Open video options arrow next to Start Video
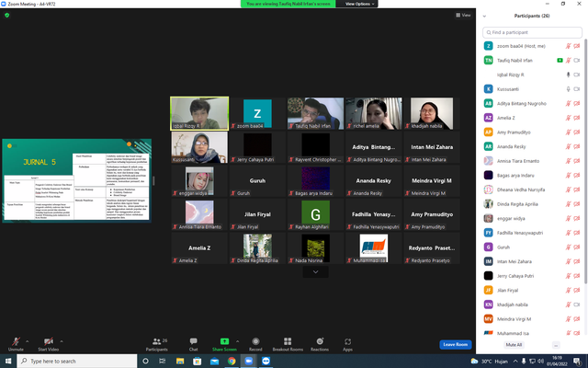The height and width of the screenshot is (368, 588). pos(62,341)
